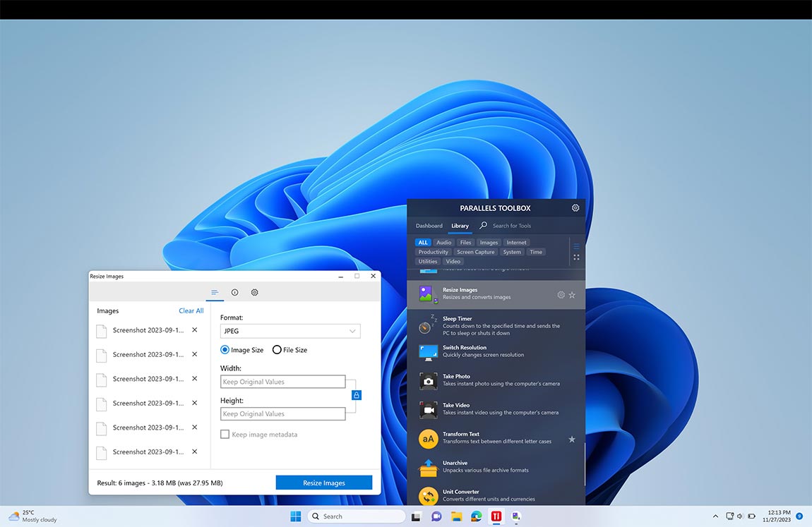
Task: Remove the first screenshot from the list
Action: point(194,329)
